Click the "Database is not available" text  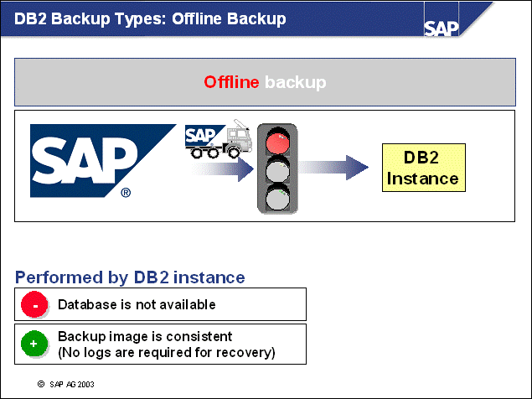tap(137, 304)
